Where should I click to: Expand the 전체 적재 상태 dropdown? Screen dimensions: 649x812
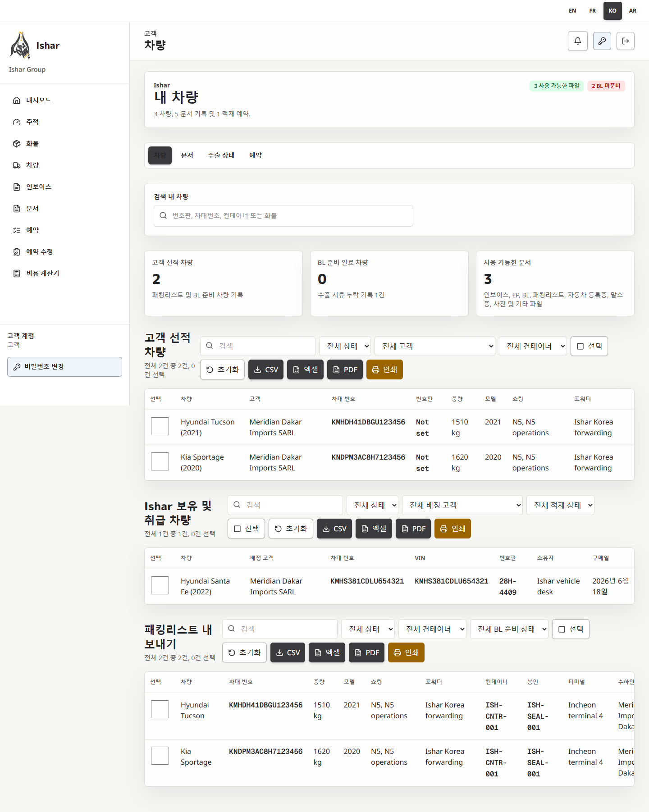pos(560,505)
